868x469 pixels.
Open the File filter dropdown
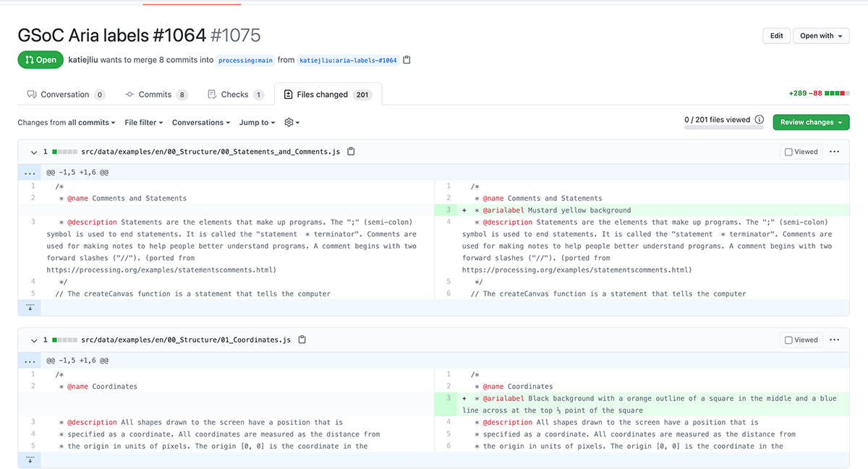pyautogui.click(x=143, y=123)
